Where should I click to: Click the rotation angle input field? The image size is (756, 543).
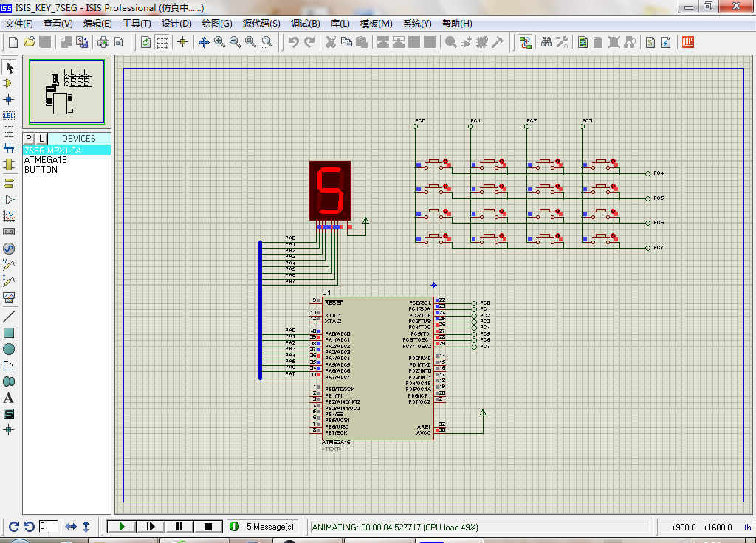click(48, 526)
